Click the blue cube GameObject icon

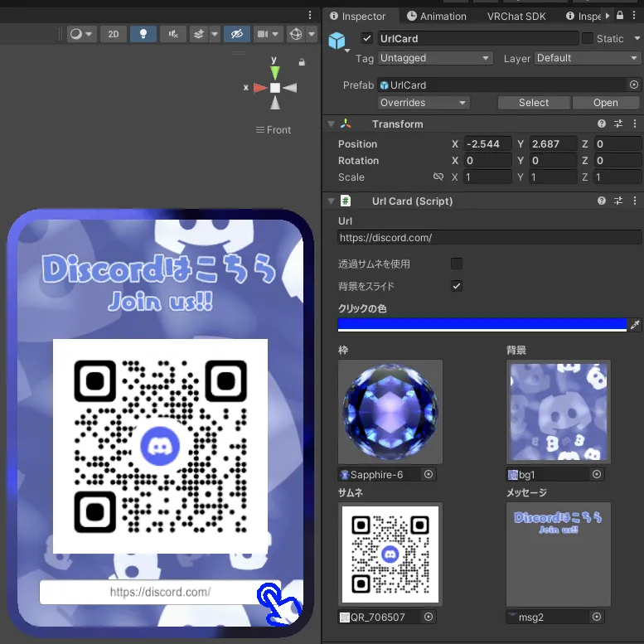tap(337, 41)
